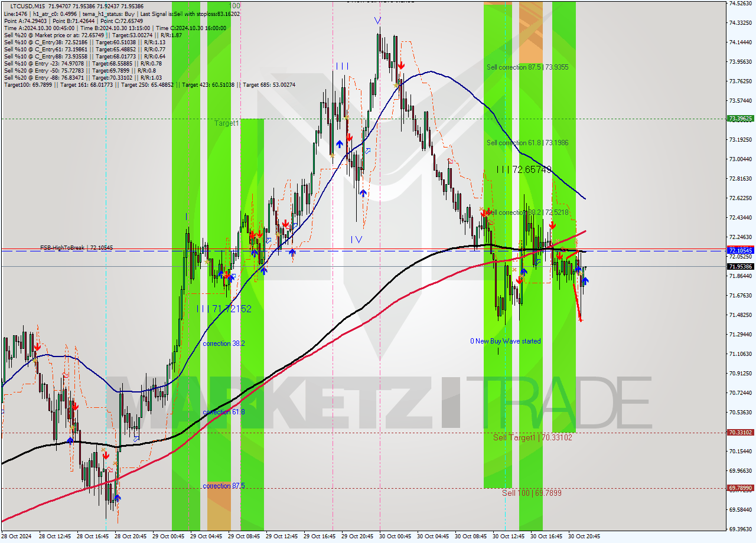The image size is (756, 543).
Task: Click the 'Sell %10 @ Entry -23: 74.97078' line
Action: click(83, 63)
